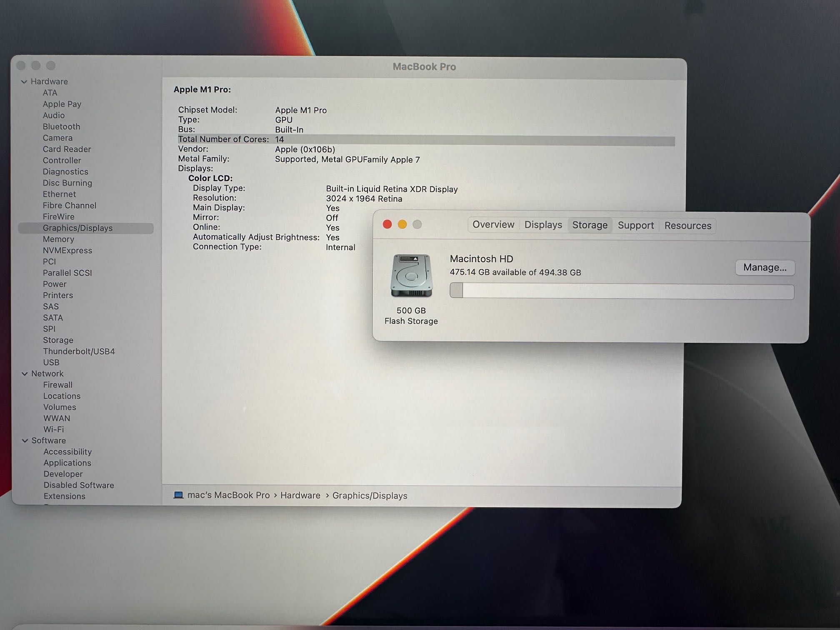Open Camera hardware info
The width and height of the screenshot is (840, 630).
[x=57, y=138]
